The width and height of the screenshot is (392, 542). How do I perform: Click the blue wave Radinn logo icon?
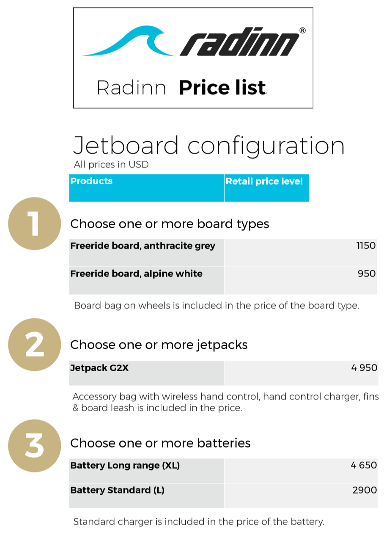127,42
